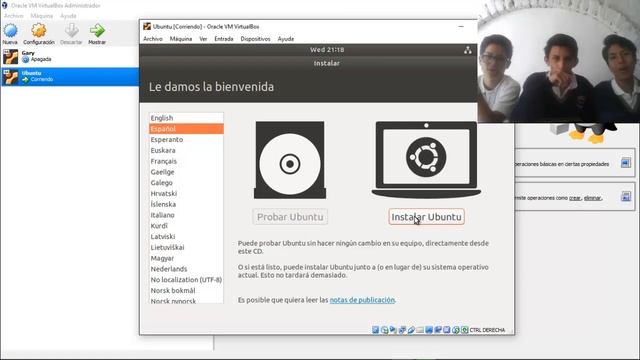Click the icon beside 'operaciones como crear' text
Screen dimensions: 640x360
coord(625,197)
